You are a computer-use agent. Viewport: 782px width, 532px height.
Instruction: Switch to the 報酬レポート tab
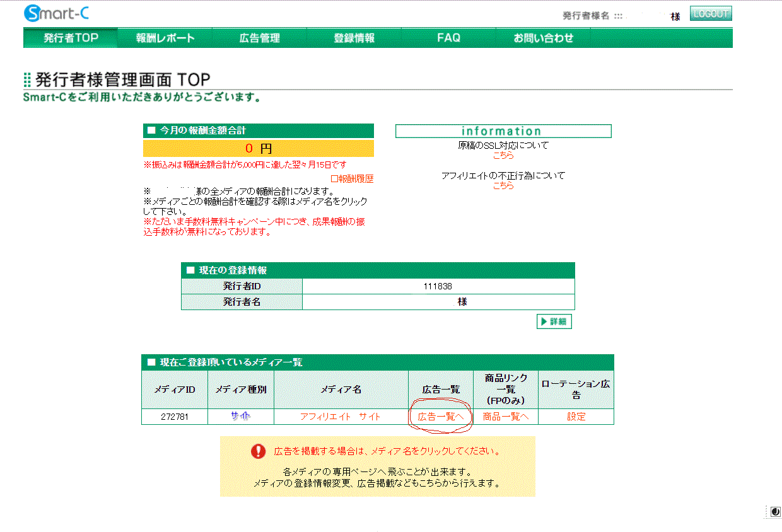(165, 38)
